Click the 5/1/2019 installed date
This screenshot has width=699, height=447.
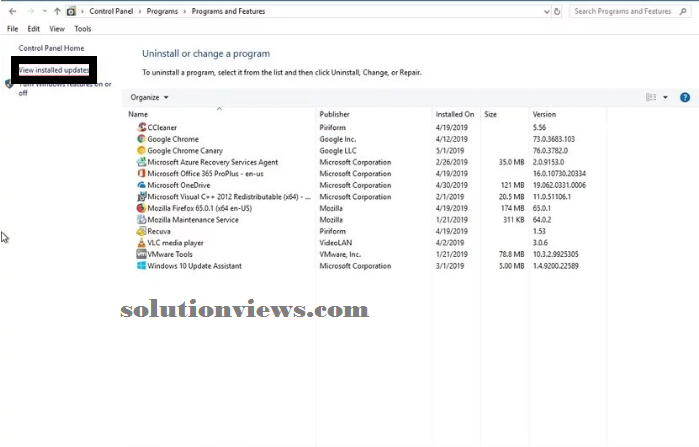click(450, 151)
